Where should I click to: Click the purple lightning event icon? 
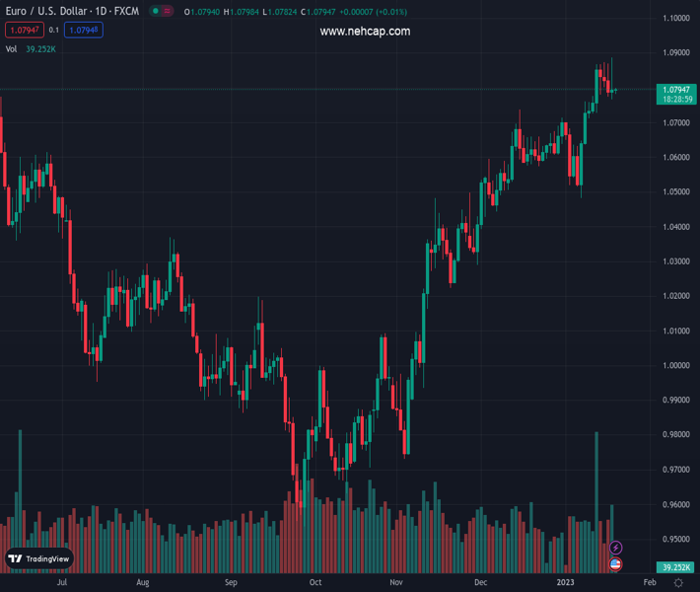click(616, 548)
